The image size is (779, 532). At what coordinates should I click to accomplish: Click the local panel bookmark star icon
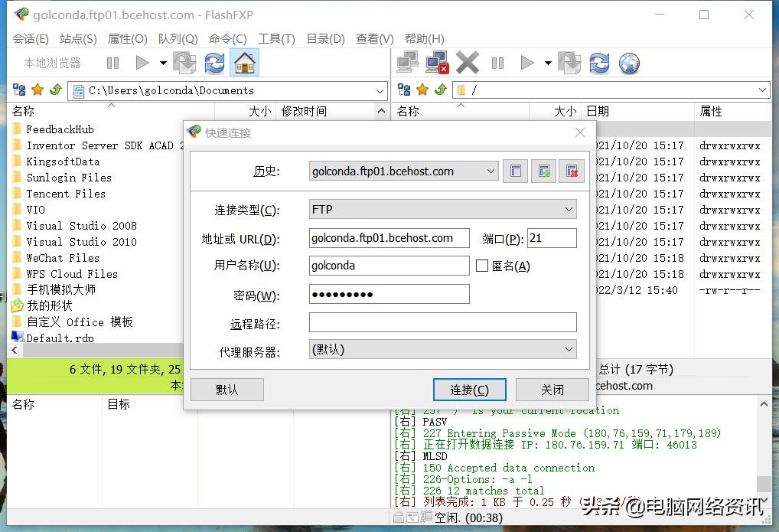[37, 90]
